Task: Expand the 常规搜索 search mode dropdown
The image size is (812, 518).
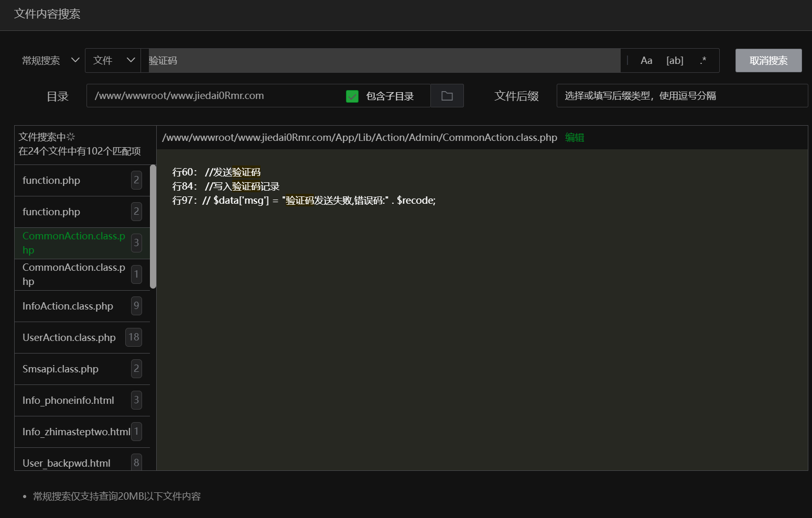Action: pyautogui.click(x=50, y=61)
